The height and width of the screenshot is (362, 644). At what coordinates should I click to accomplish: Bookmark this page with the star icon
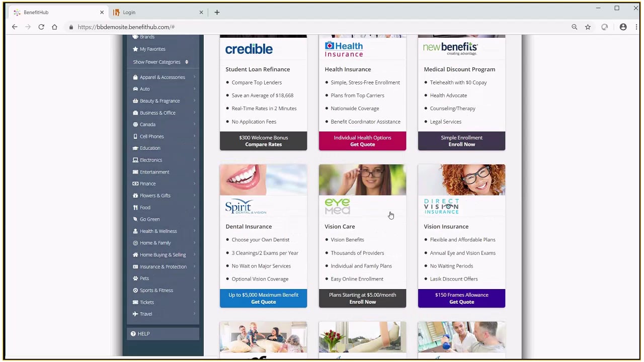point(588,27)
